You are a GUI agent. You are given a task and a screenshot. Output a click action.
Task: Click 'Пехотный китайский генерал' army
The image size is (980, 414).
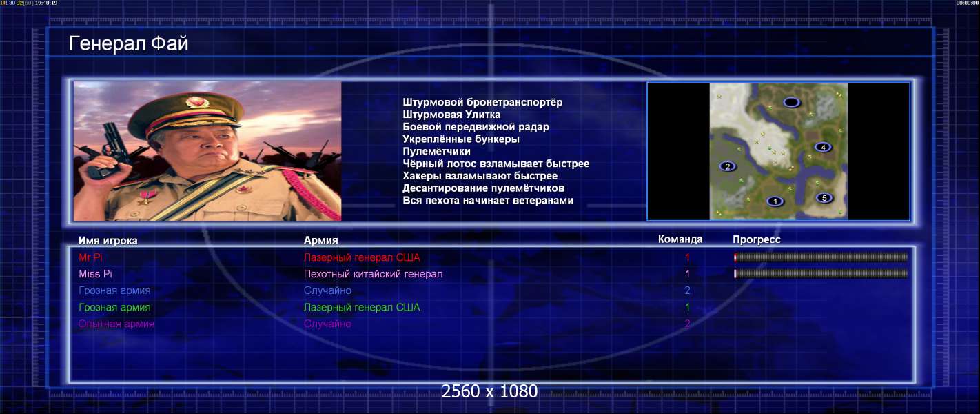[x=374, y=274]
